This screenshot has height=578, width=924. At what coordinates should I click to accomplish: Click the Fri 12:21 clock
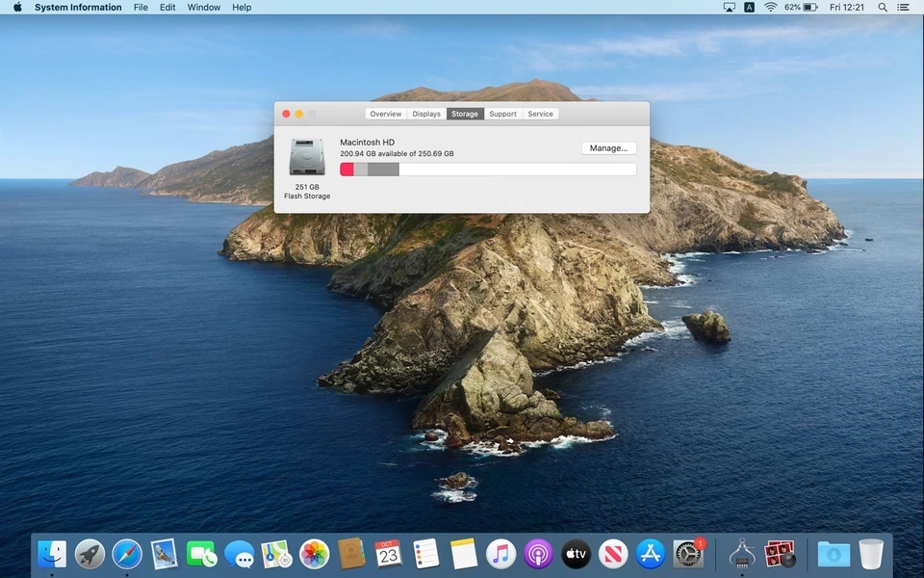(x=846, y=7)
